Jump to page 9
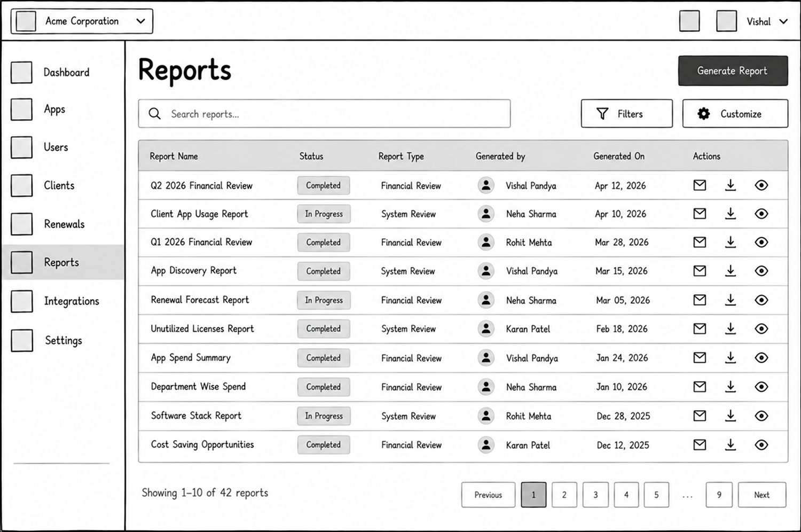801x532 pixels. pyautogui.click(x=719, y=495)
